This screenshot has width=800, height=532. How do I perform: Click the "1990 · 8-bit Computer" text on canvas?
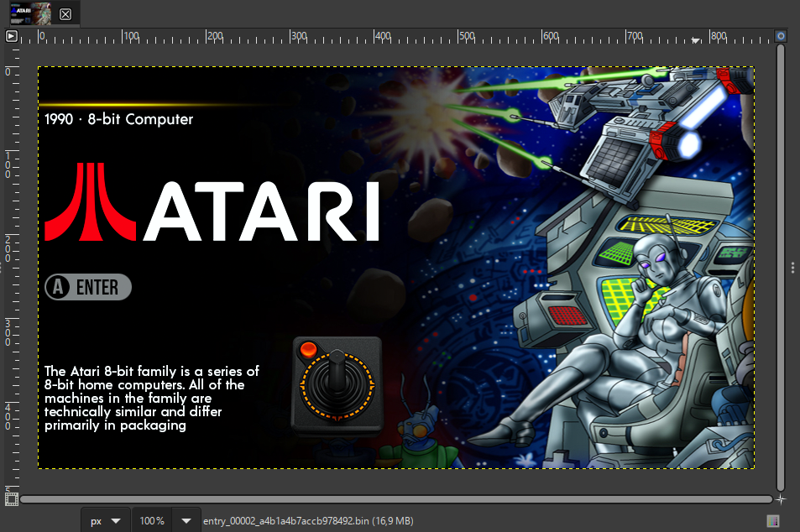(119, 119)
